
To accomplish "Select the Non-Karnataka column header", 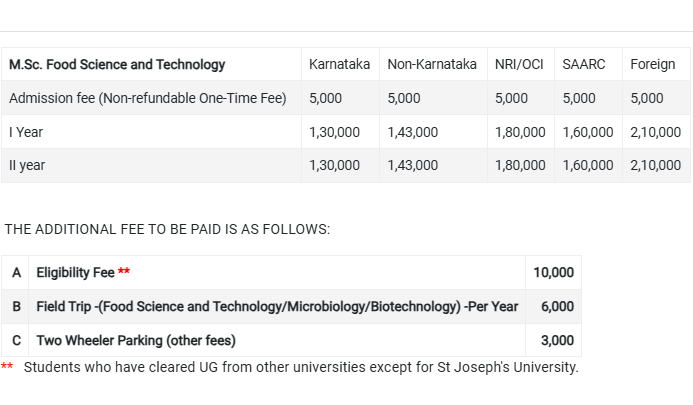I will tap(432, 65).
